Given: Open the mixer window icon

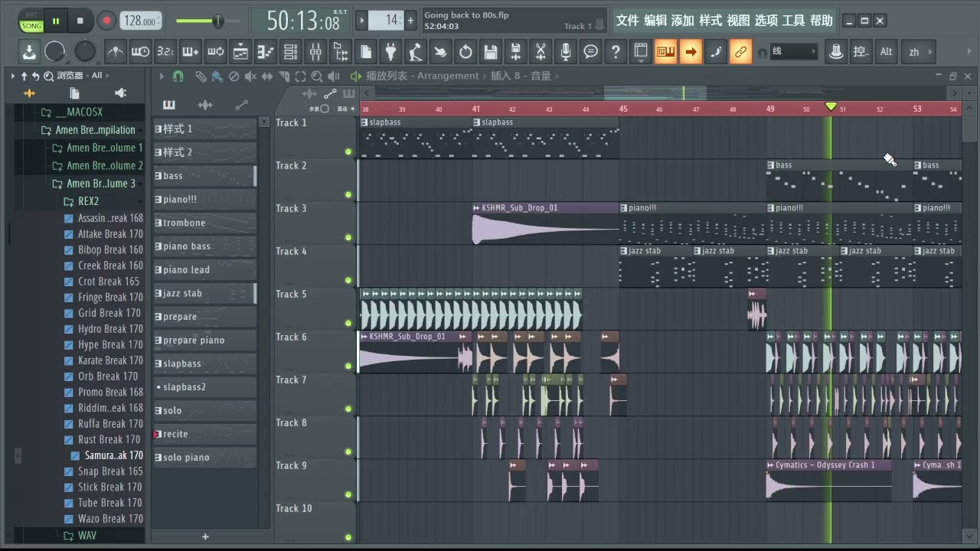Looking at the screenshot, I should click(315, 52).
